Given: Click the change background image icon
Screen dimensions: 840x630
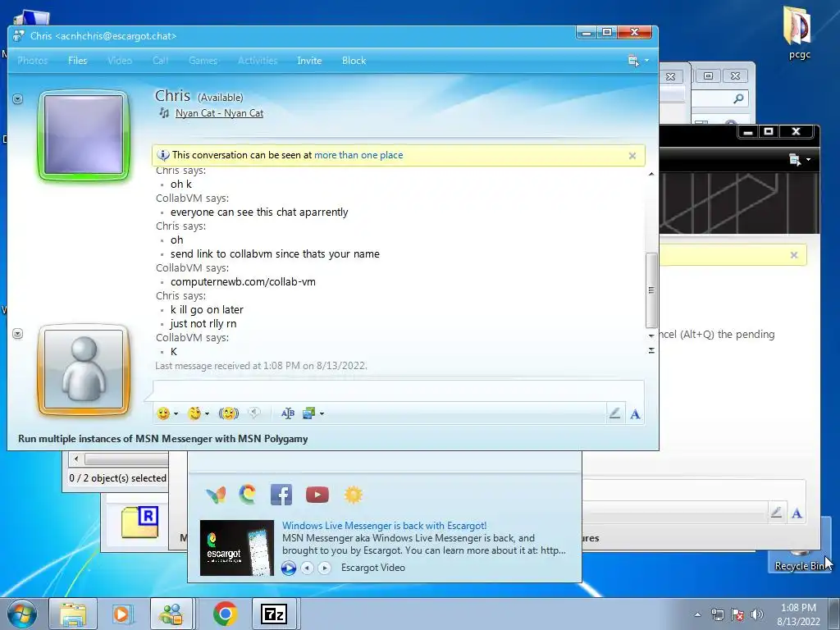Looking at the screenshot, I should 308,413.
